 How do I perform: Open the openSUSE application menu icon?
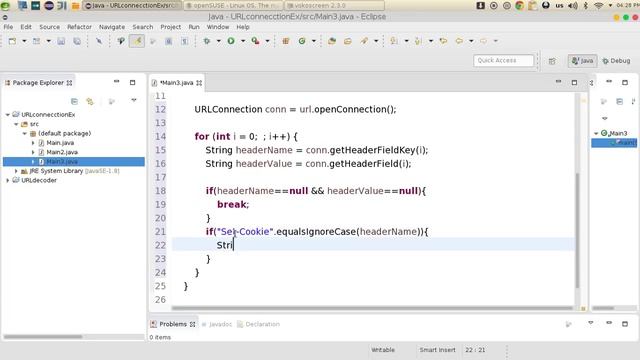pyautogui.click(x=5, y=5)
